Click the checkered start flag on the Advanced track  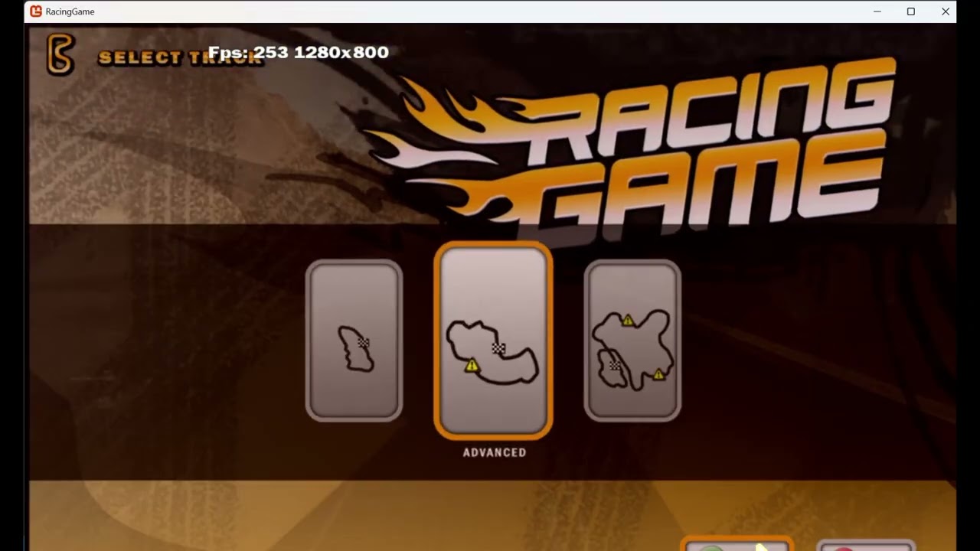[x=498, y=349]
